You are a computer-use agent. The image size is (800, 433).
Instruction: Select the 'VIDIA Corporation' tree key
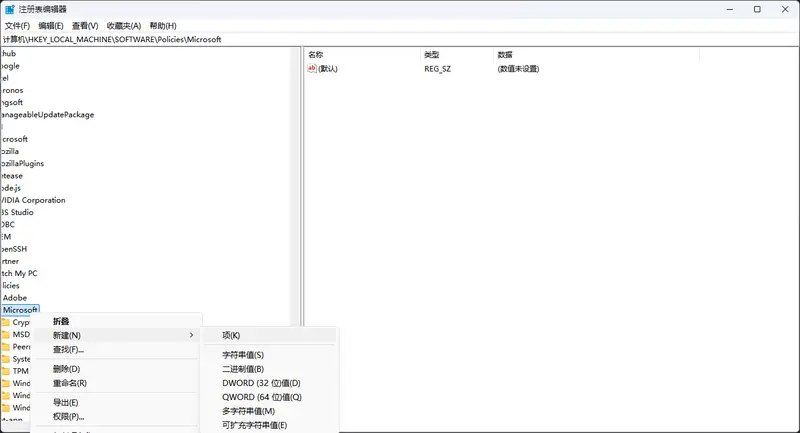[x=33, y=200]
